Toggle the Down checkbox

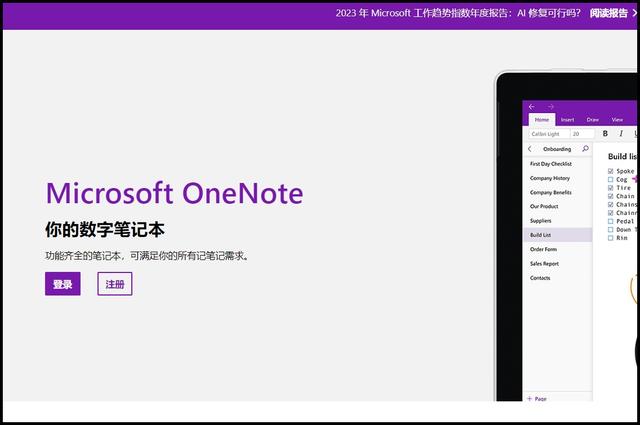(611, 230)
